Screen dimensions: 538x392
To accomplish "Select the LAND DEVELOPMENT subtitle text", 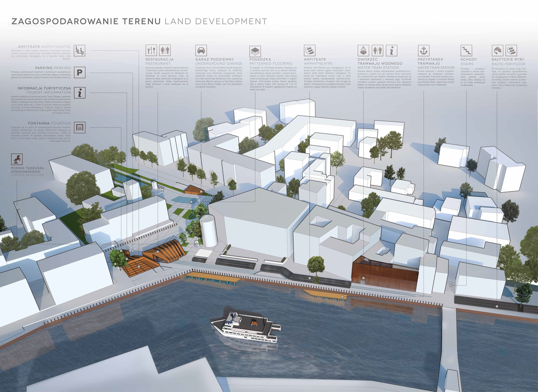I will (216, 21).
